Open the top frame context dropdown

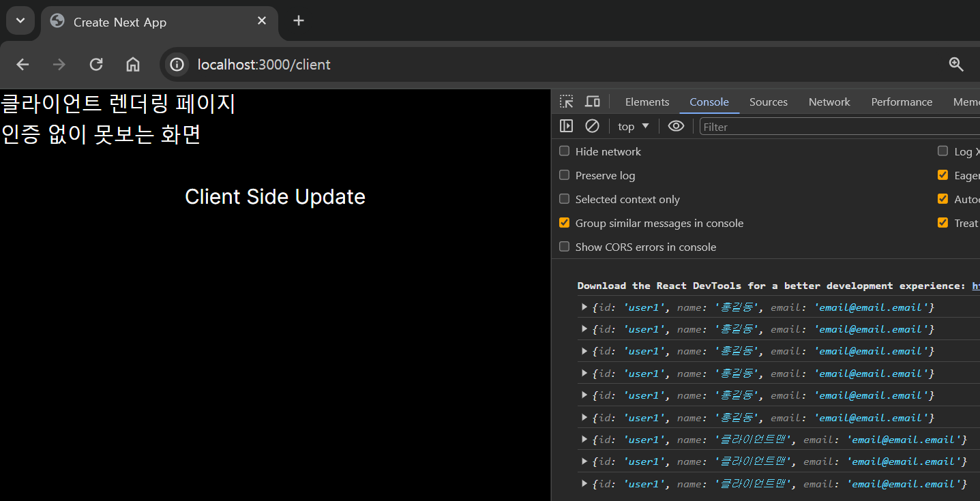(632, 125)
